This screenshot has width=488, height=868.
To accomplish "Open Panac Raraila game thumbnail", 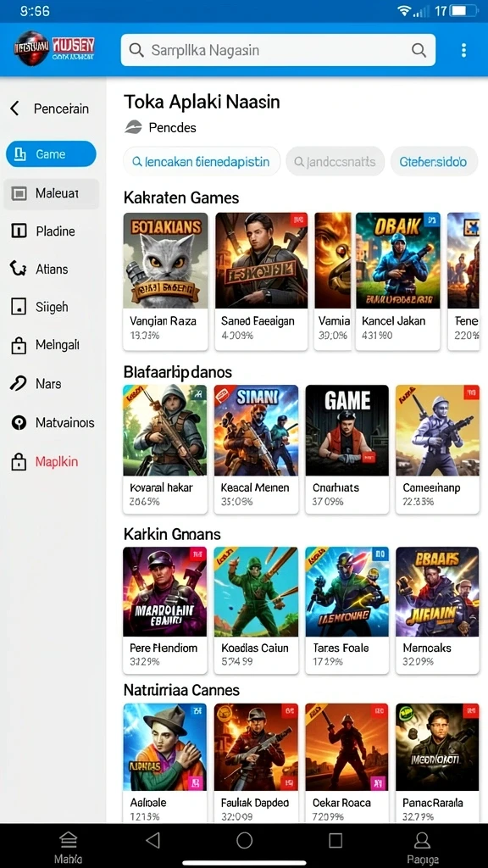I will pos(437,747).
